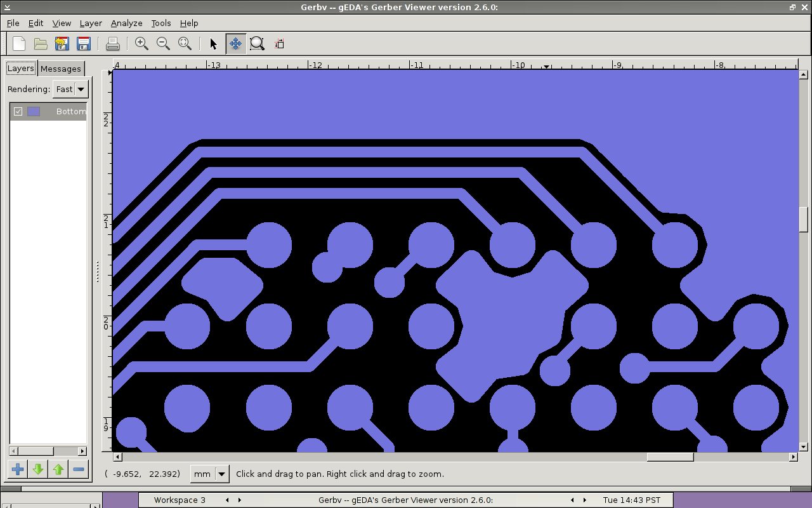Click the Print toolbar icon
This screenshot has width=812, height=508.
click(x=113, y=44)
